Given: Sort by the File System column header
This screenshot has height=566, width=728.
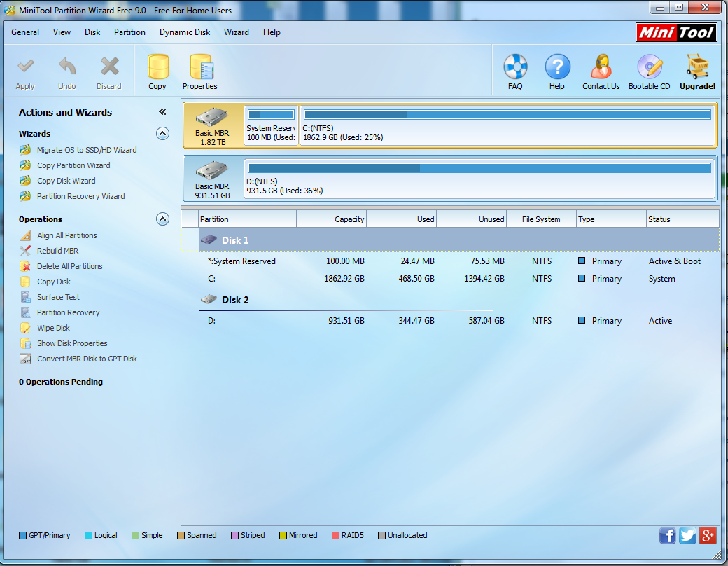Looking at the screenshot, I should [x=541, y=219].
